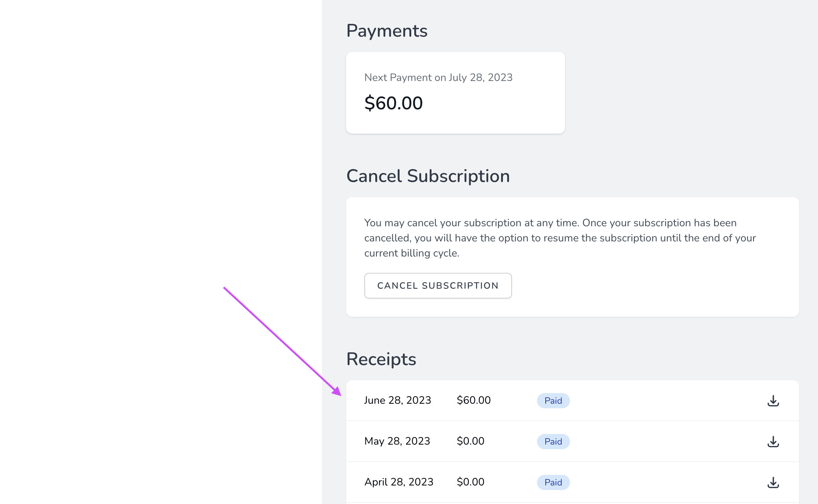Open the June 28, 2023 receipt row
The width and height of the screenshot is (818, 504).
(x=572, y=400)
